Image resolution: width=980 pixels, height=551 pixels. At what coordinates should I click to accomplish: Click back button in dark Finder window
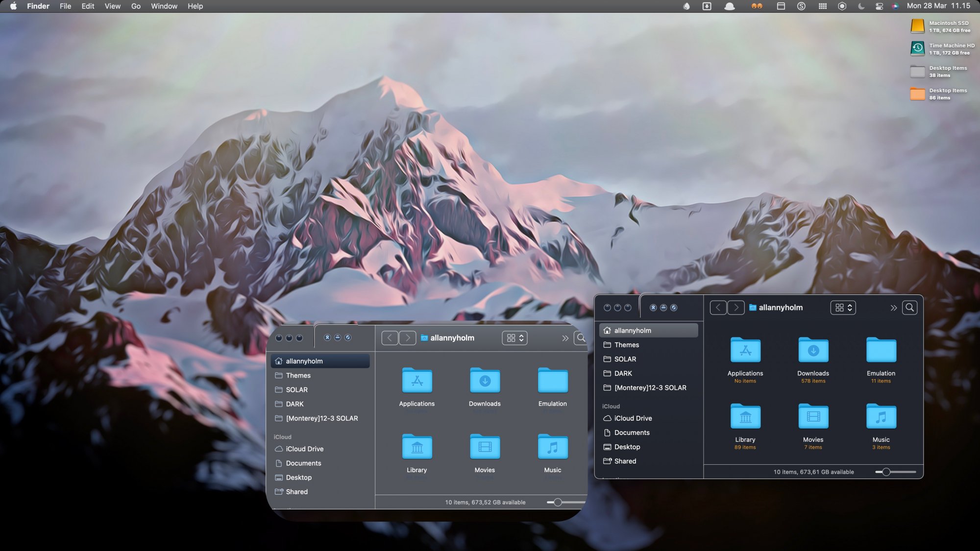pos(718,308)
